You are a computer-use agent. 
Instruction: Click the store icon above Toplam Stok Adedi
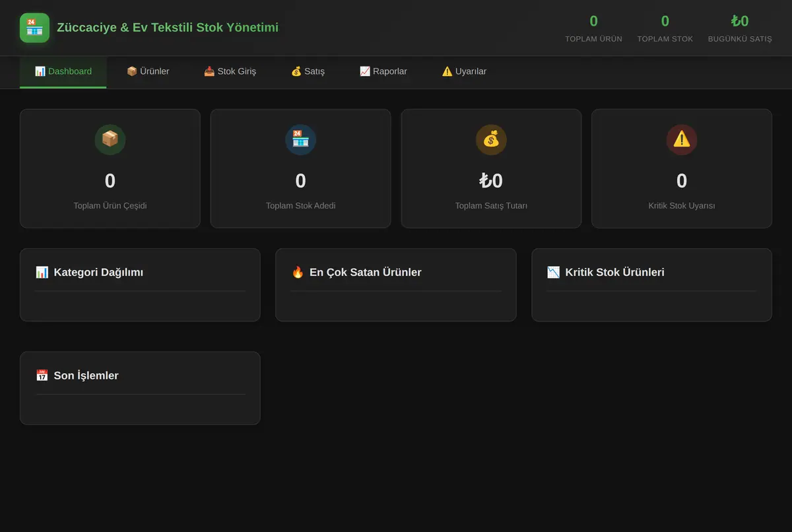click(300, 139)
